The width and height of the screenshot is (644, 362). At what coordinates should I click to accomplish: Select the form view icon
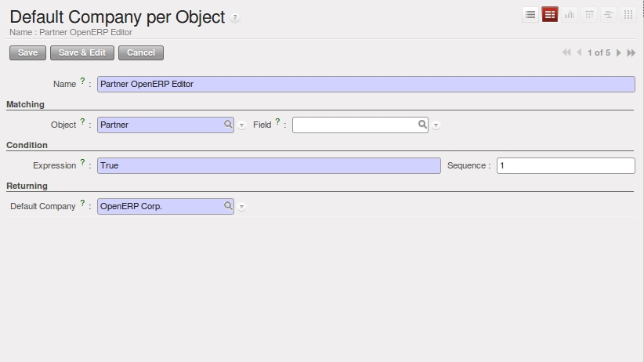[x=550, y=15]
